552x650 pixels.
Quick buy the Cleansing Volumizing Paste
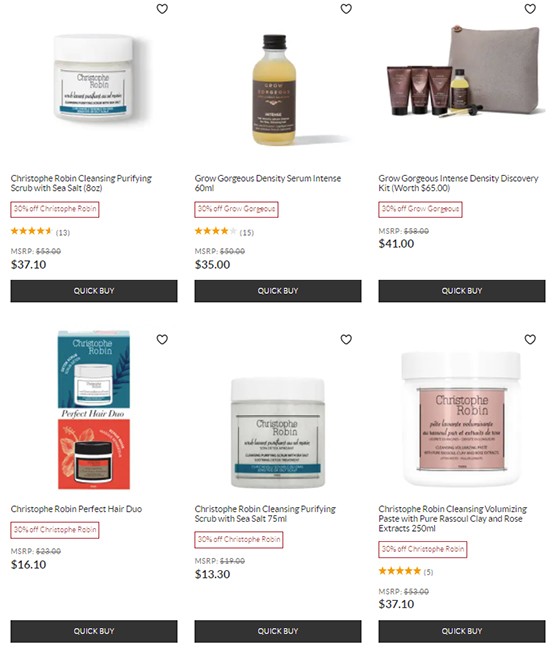click(x=462, y=631)
